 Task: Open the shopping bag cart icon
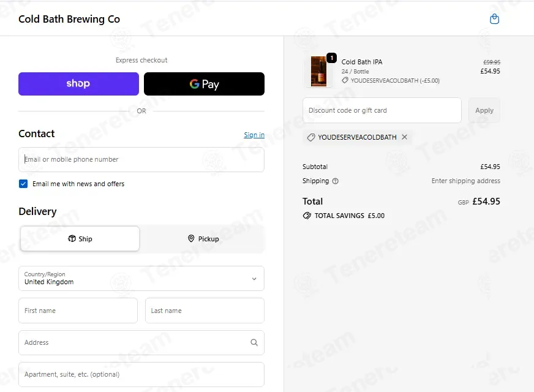pos(494,19)
